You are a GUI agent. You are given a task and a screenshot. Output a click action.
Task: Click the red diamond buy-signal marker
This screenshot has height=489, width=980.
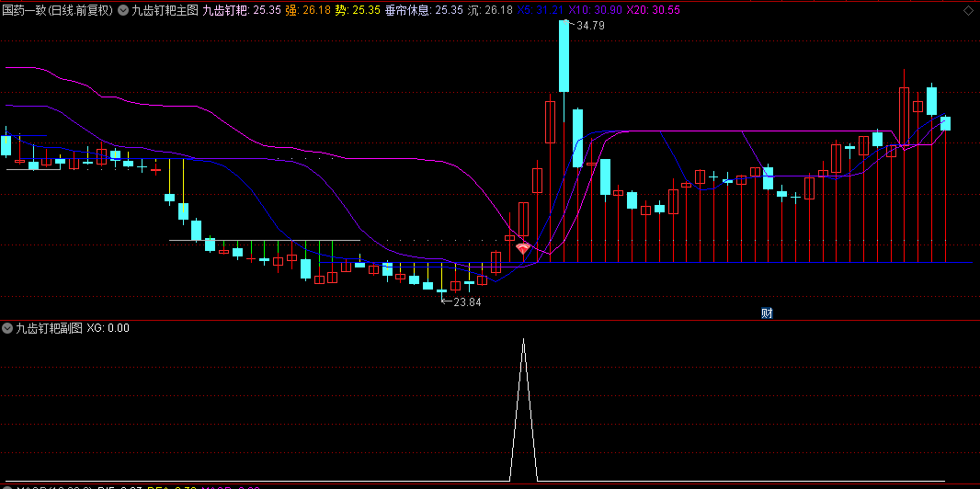pos(523,248)
